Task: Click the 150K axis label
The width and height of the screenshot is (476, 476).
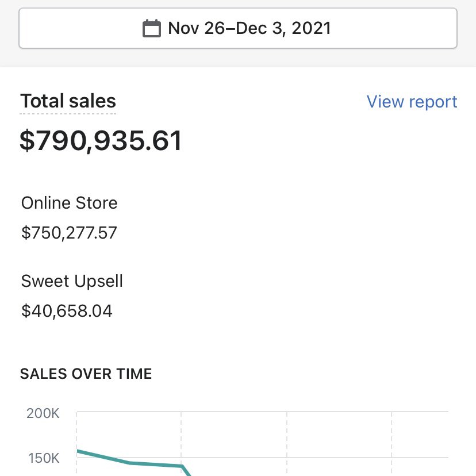Action: click(x=43, y=458)
